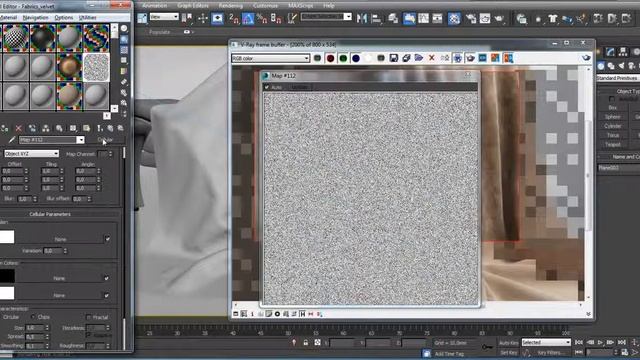Clear the image with red X in frame buffer
The height and width of the screenshot is (360, 640).
pos(431,58)
